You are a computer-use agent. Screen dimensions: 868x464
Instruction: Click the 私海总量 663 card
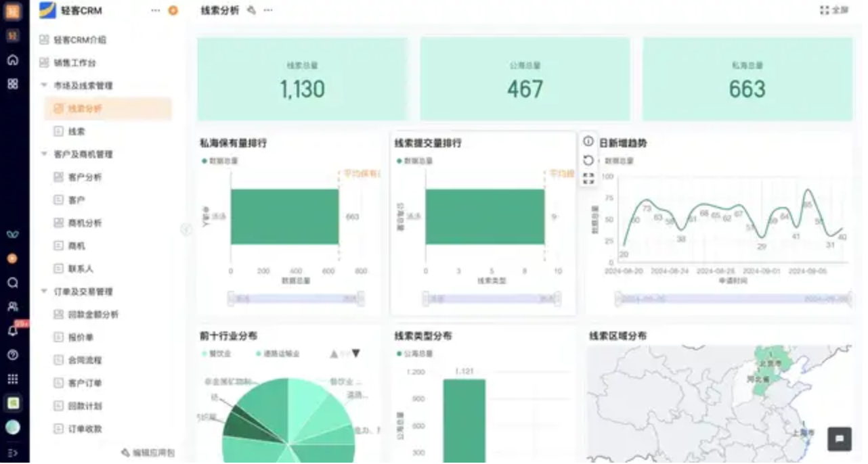[x=747, y=79]
